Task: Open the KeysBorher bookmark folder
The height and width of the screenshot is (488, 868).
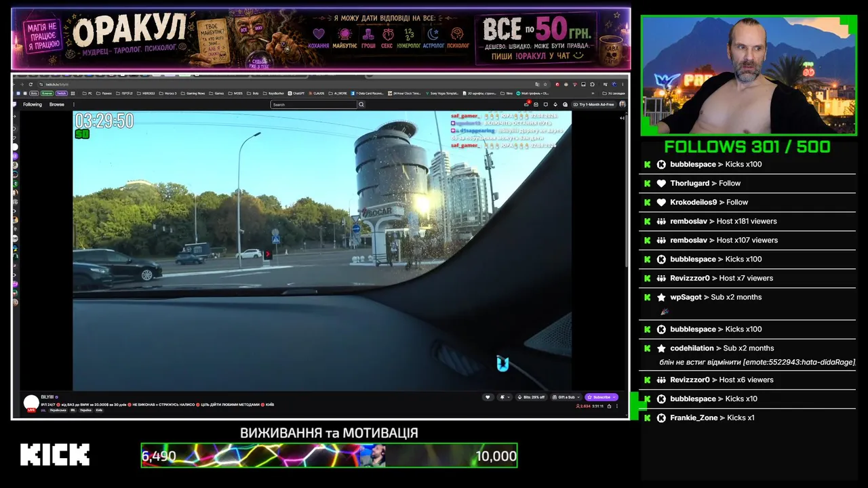Action: click(273, 94)
